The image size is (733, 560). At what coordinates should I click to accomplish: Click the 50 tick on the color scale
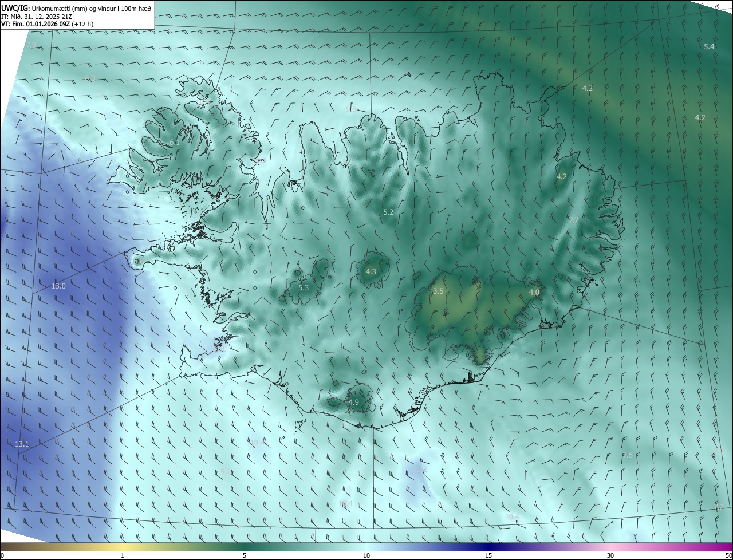pyautogui.click(x=728, y=556)
